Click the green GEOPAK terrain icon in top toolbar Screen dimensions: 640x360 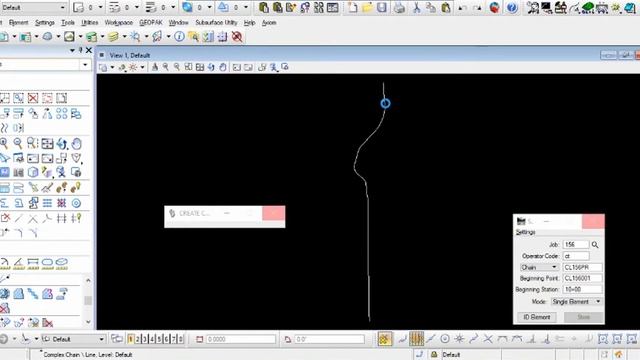[x=588, y=7]
